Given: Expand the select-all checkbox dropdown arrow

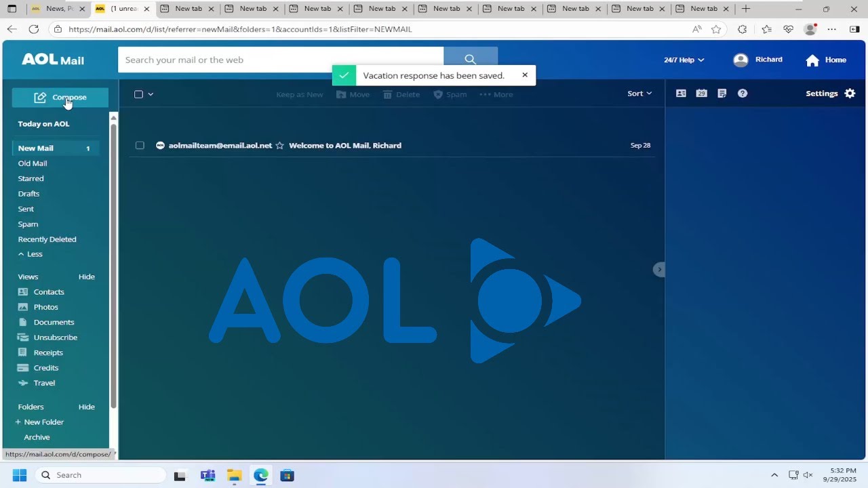Looking at the screenshot, I should click(151, 94).
